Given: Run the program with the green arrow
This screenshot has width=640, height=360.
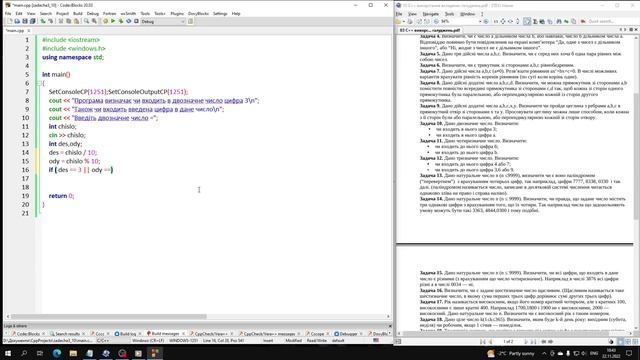Looking at the screenshot, I should point(113,21).
